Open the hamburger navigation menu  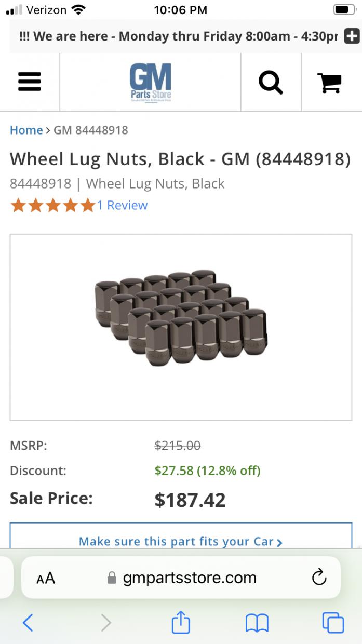tap(30, 82)
